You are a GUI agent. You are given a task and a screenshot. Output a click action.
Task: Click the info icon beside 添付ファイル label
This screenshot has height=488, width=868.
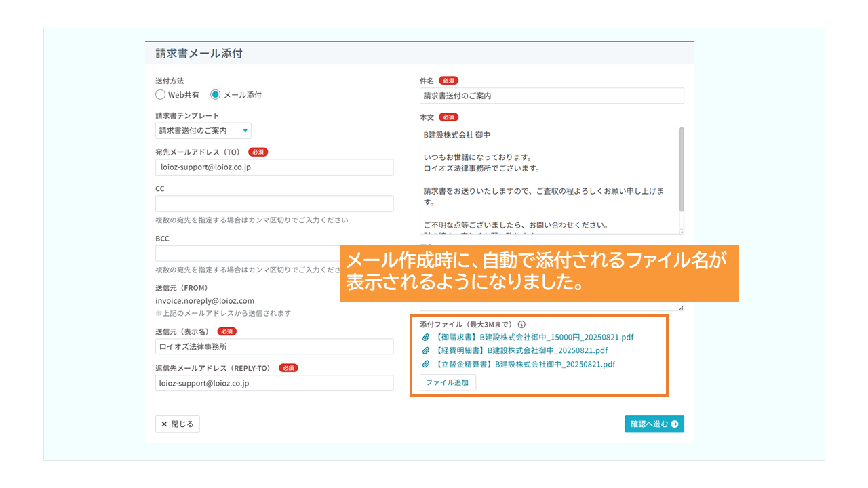521,324
